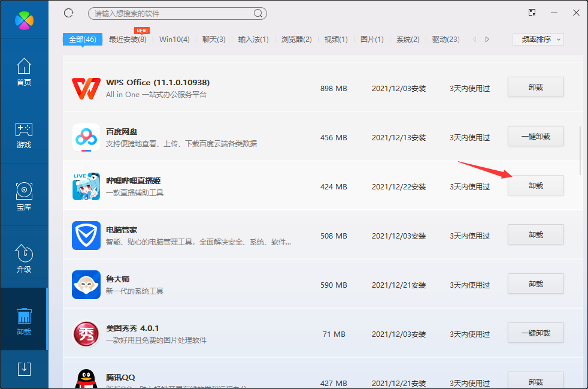
Task: Click the 2021/12/22安装 date
Action: coord(399,187)
